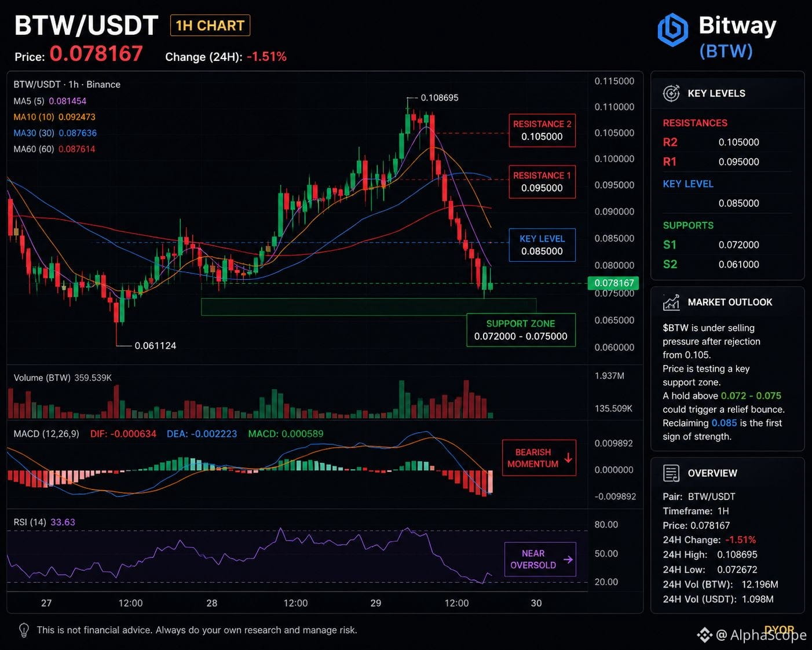This screenshot has height=650, width=812.
Task: Click the 24H High: 0.108695 overview row
Action: click(x=710, y=555)
